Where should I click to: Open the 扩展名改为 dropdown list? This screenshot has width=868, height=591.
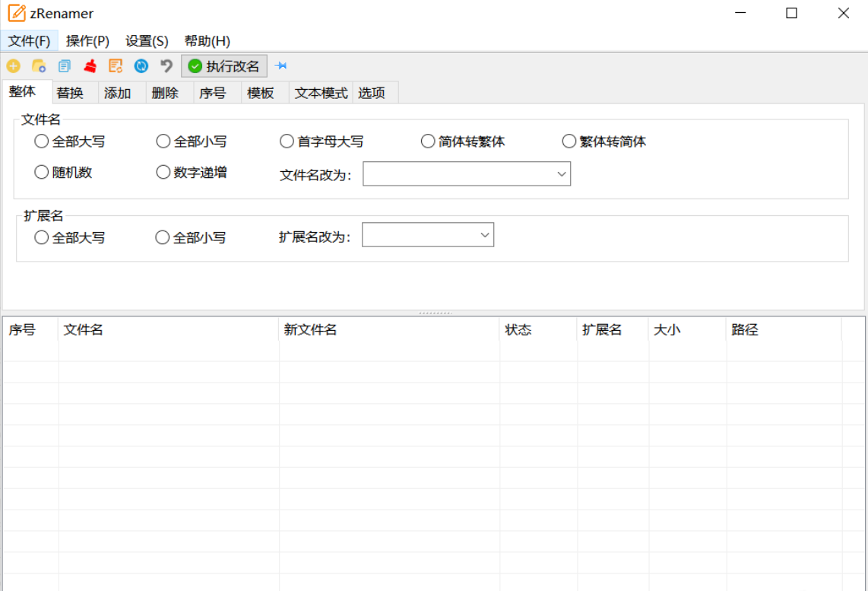tap(485, 234)
